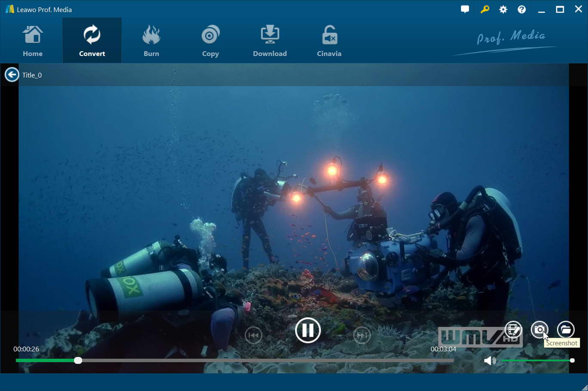Close the Leawo Prof. Media window
This screenshot has height=391, width=588.
[x=579, y=9]
